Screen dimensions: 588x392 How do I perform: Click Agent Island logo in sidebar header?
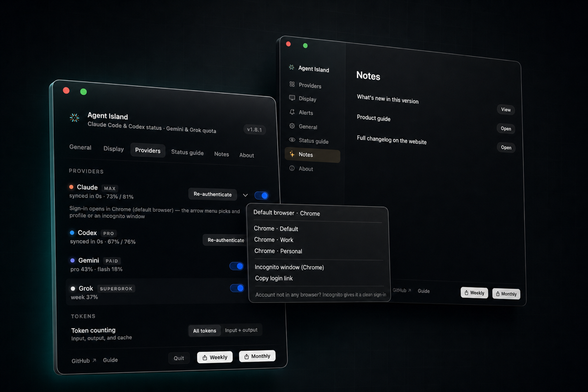tap(292, 68)
